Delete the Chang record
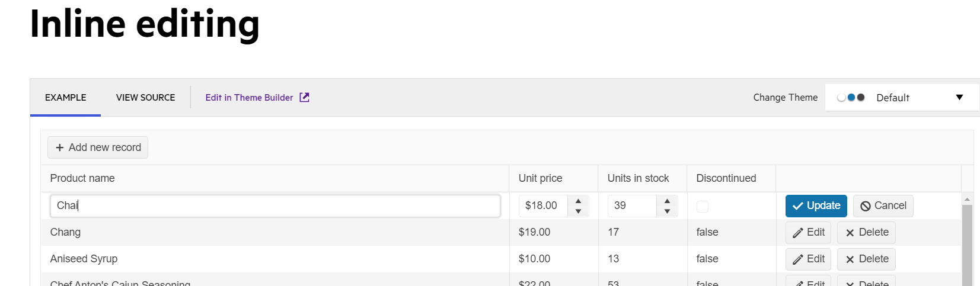The height and width of the screenshot is (286, 980). point(866,232)
